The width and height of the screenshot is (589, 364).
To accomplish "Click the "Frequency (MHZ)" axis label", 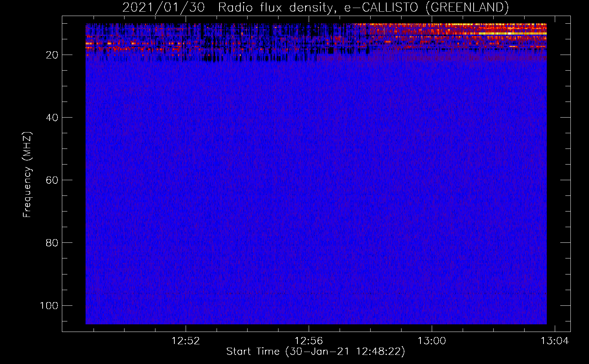I will (27, 175).
